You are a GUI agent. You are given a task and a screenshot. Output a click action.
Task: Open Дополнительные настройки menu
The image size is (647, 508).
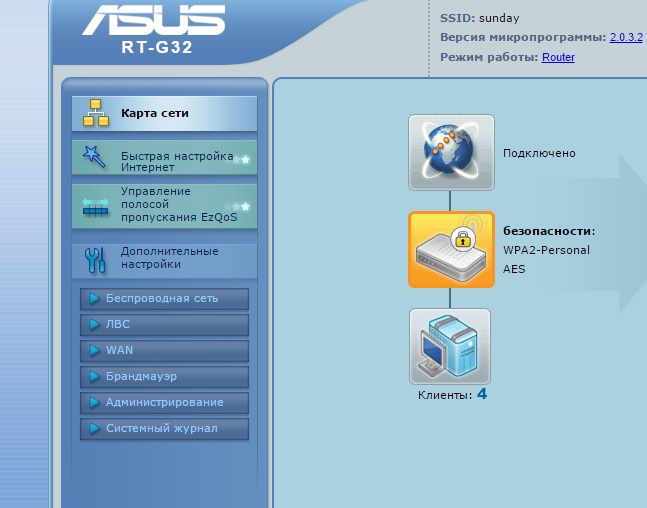click(164, 260)
